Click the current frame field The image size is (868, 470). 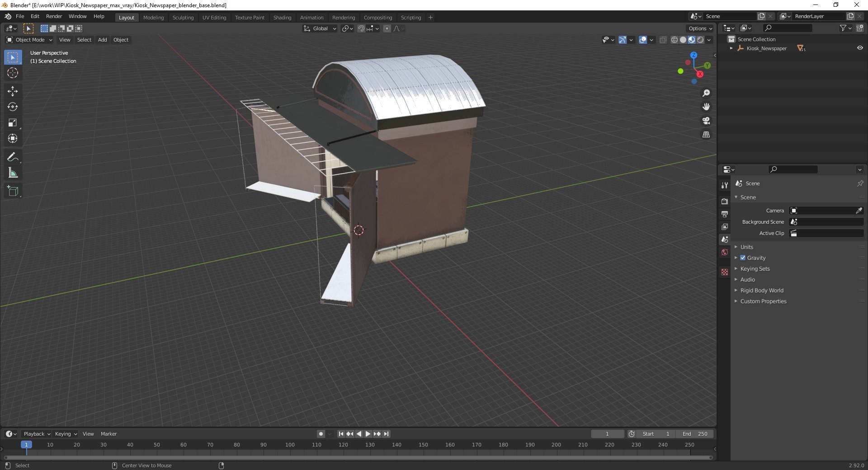(x=607, y=434)
